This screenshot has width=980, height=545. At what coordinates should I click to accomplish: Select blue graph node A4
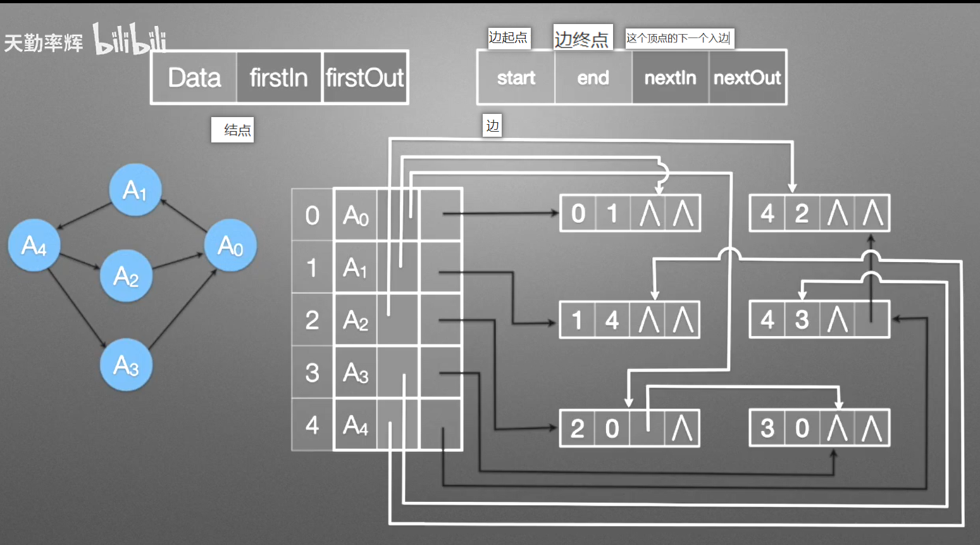point(34,245)
